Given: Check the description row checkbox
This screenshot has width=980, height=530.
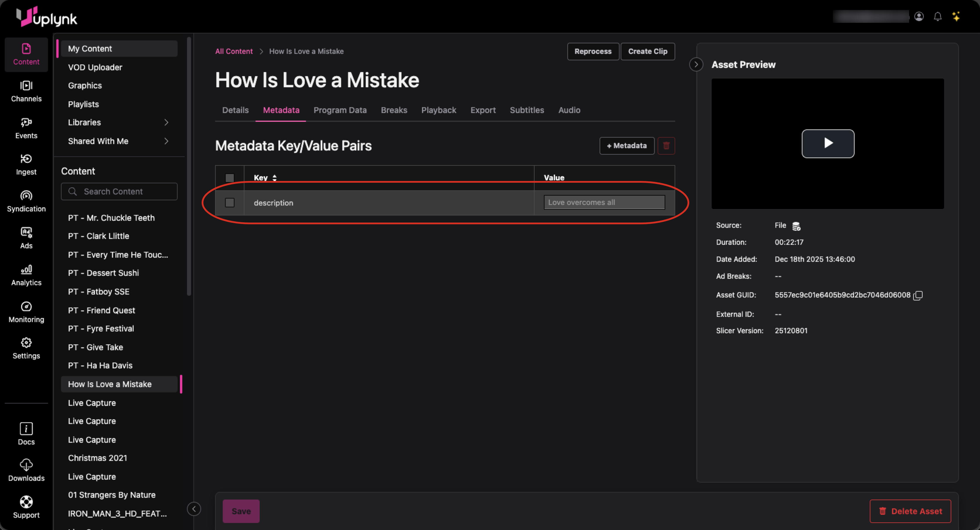Looking at the screenshot, I should click(x=229, y=203).
